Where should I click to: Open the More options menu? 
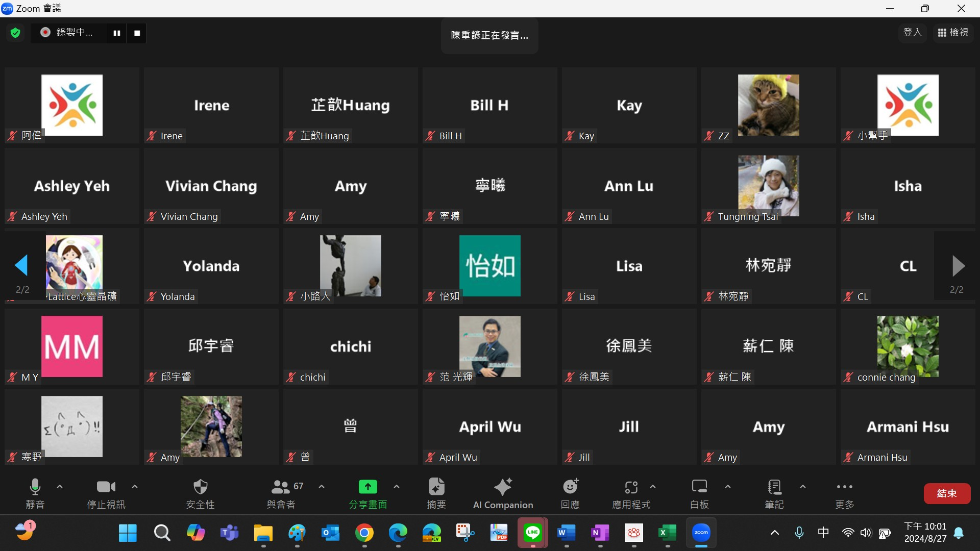tap(844, 493)
